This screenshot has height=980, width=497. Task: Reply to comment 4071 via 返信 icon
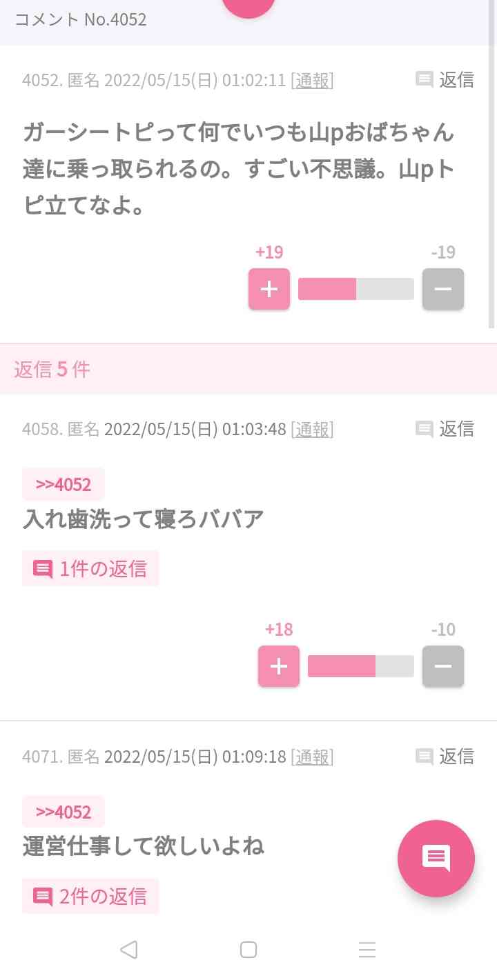click(445, 757)
